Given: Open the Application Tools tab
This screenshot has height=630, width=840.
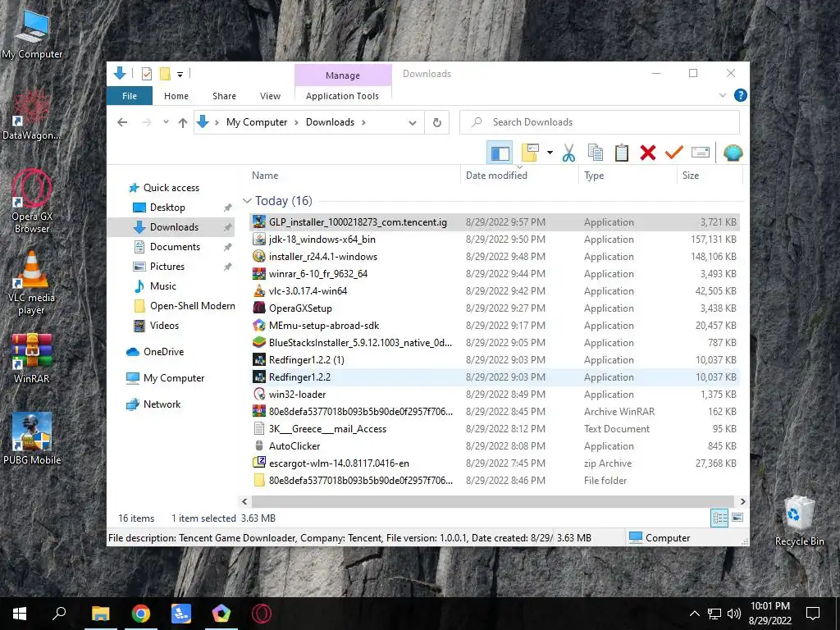Looking at the screenshot, I should coord(342,96).
